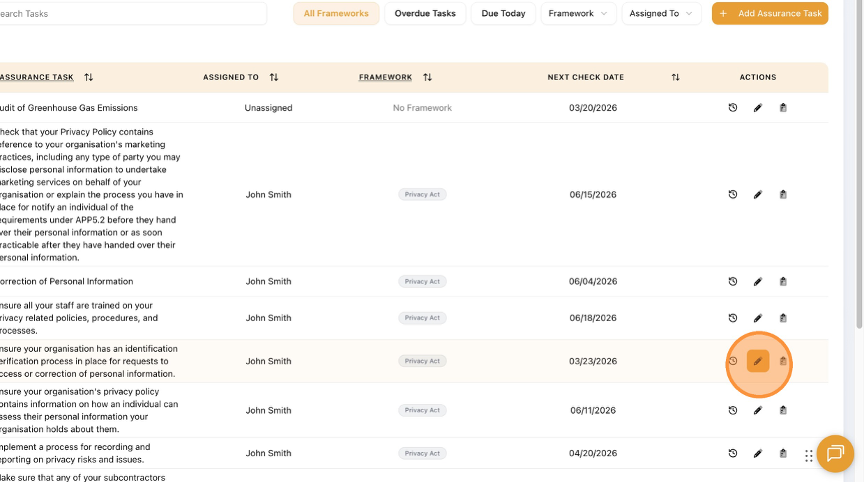Open history for Audit of Greenhouse Gas Emissions
Viewport: 864px width, 482px height.
click(733, 108)
